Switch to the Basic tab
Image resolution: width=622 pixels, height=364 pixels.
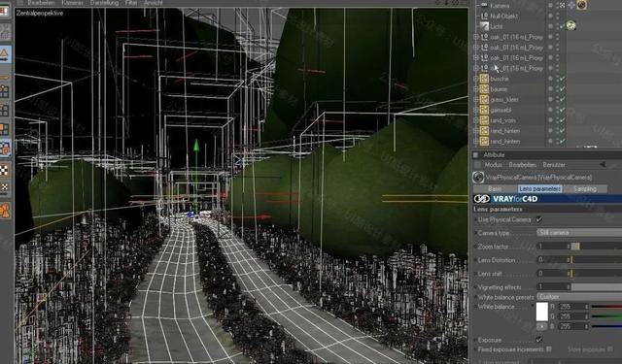[495, 189]
